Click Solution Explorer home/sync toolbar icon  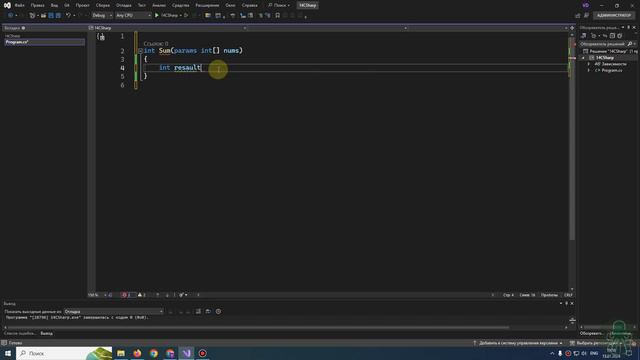click(584, 36)
